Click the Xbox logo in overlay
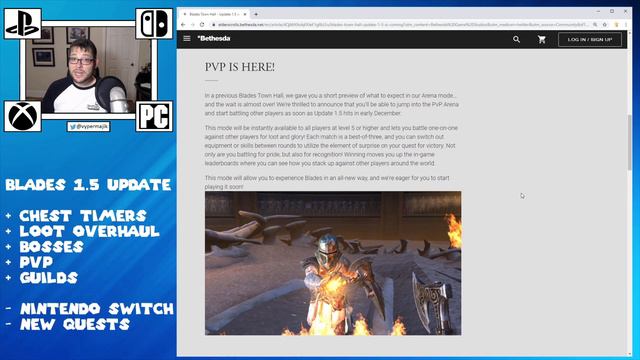 pyautogui.click(x=22, y=116)
